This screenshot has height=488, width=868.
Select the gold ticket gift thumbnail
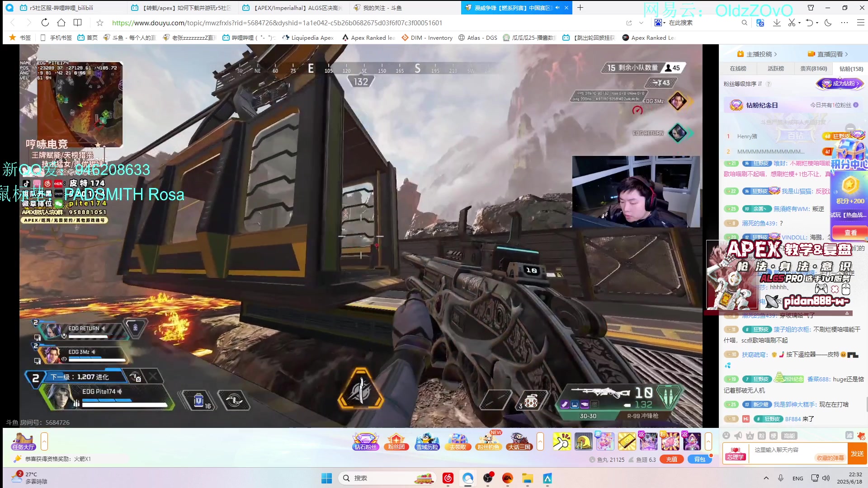pyautogui.click(x=627, y=441)
